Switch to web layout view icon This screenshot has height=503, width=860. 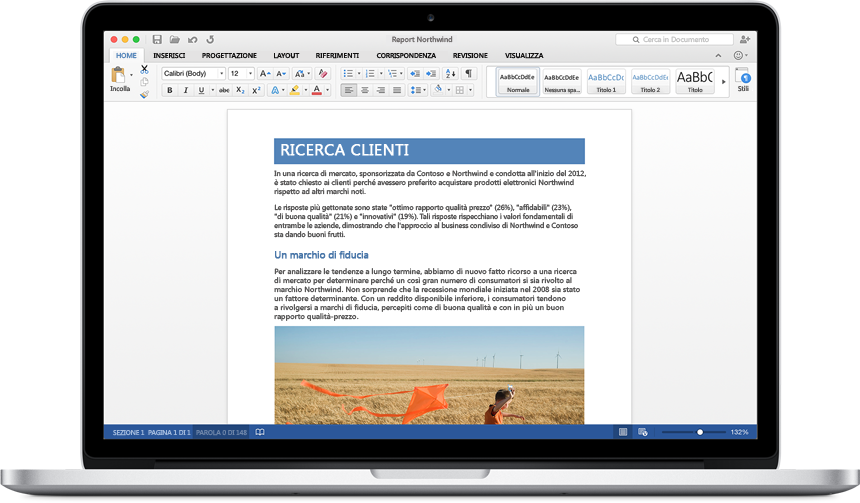pos(643,432)
